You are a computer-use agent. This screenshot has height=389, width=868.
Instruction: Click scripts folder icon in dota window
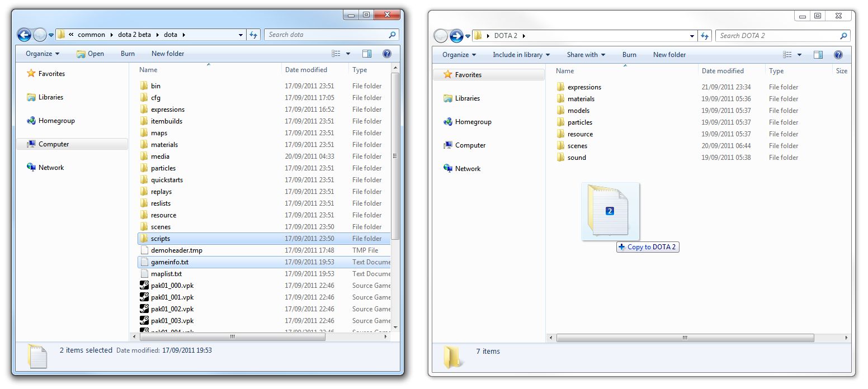pos(144,239)
